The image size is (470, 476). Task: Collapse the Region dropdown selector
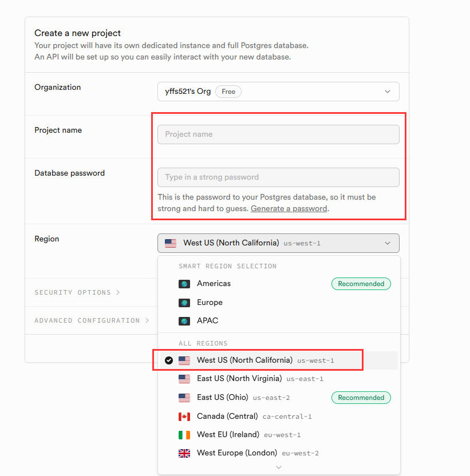(x=278, y=243)
